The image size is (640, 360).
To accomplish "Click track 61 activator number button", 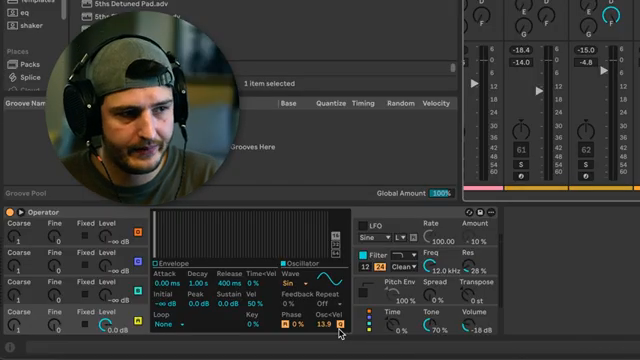I will [x=521, y=150].
